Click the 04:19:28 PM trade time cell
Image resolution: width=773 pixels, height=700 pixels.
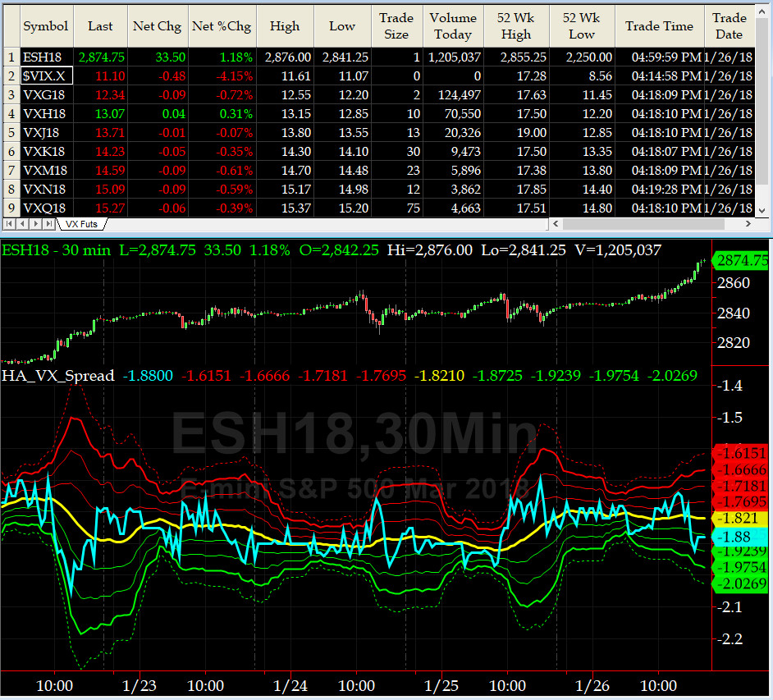pos(660,190)
